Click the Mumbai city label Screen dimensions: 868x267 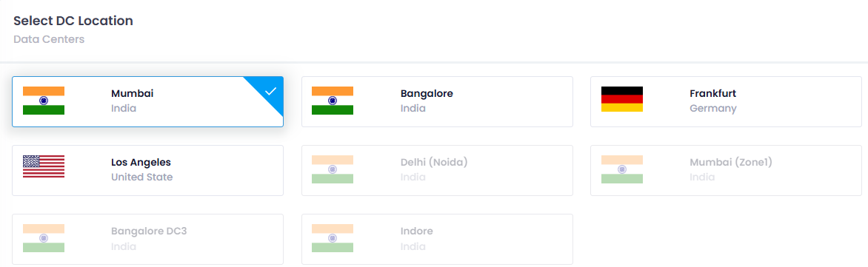click(133, 93)
